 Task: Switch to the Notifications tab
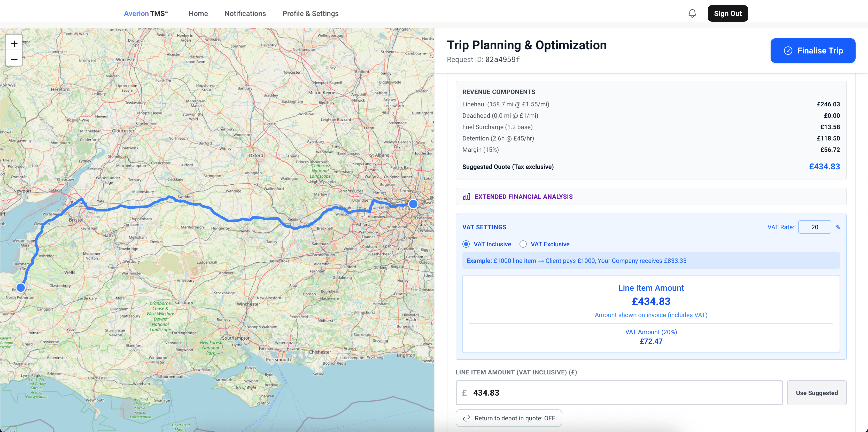245,13
